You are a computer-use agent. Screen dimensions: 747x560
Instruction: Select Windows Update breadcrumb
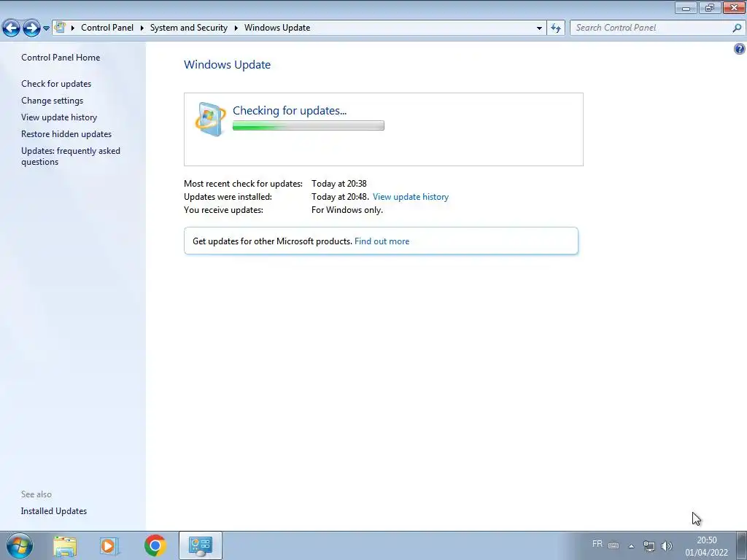coord(277,28)
